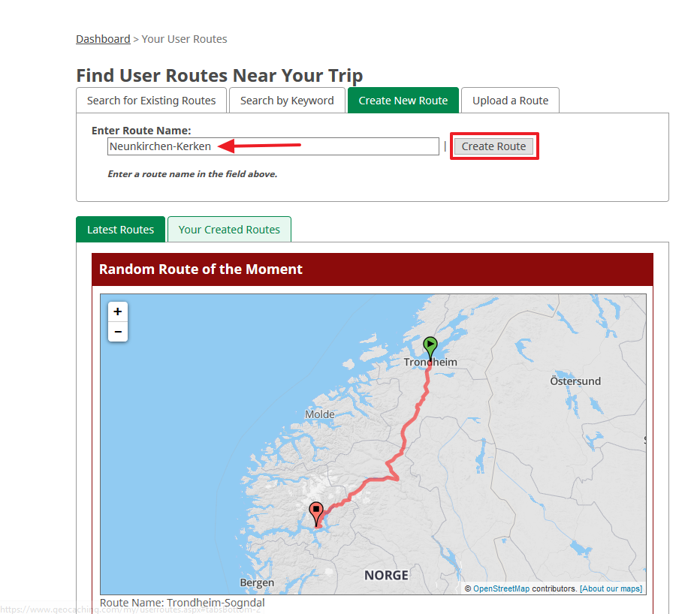
Task: Switch to Your Created Routes tab
Action: point(229,230)
